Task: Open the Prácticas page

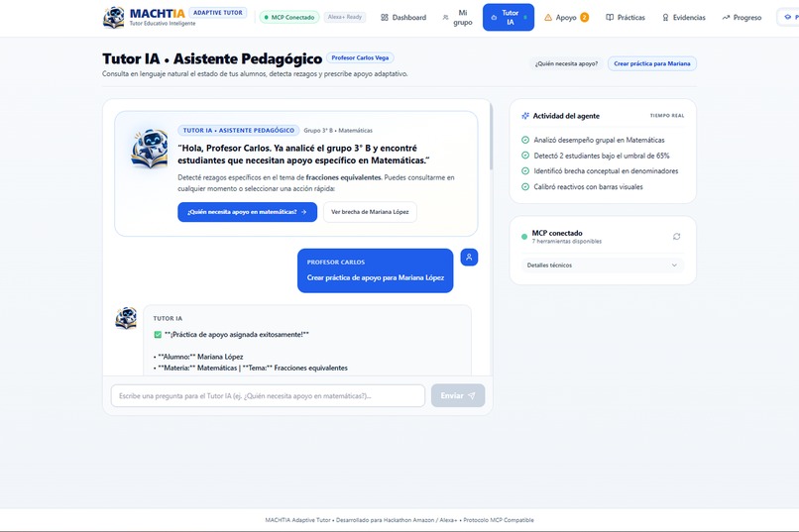Action: click(x=626, y=17)
